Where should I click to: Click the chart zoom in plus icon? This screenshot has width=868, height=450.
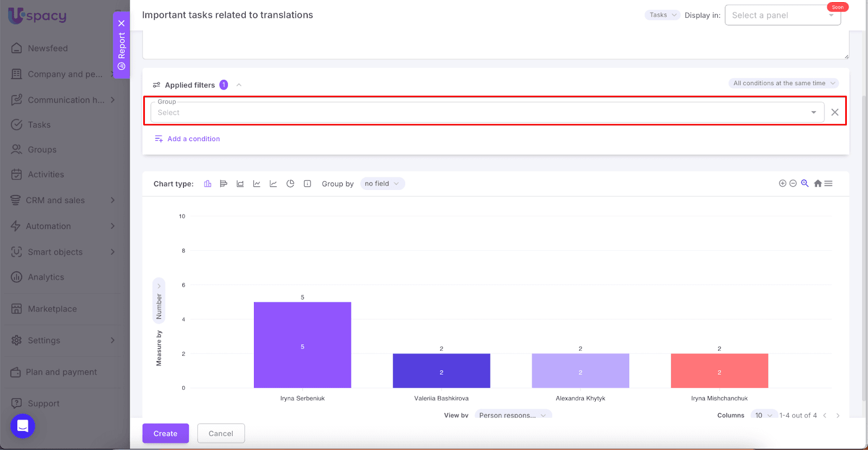coord(782,183)
